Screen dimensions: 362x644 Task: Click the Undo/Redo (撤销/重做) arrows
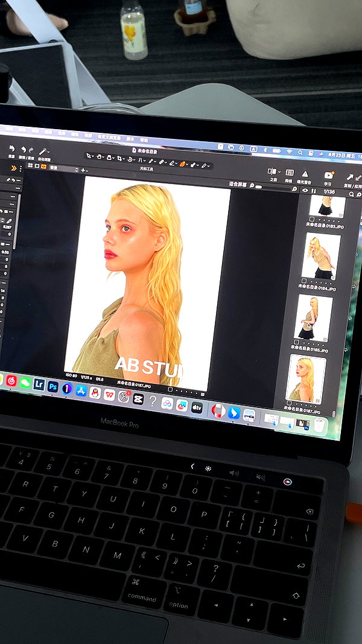pos(27,150)
